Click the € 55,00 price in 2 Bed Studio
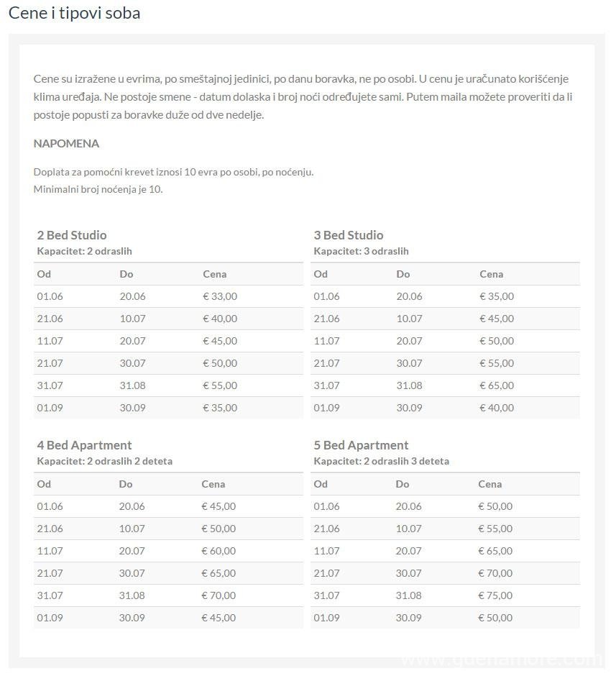The width and height of the screenshot is (616, 676). [x=220, y=385]
